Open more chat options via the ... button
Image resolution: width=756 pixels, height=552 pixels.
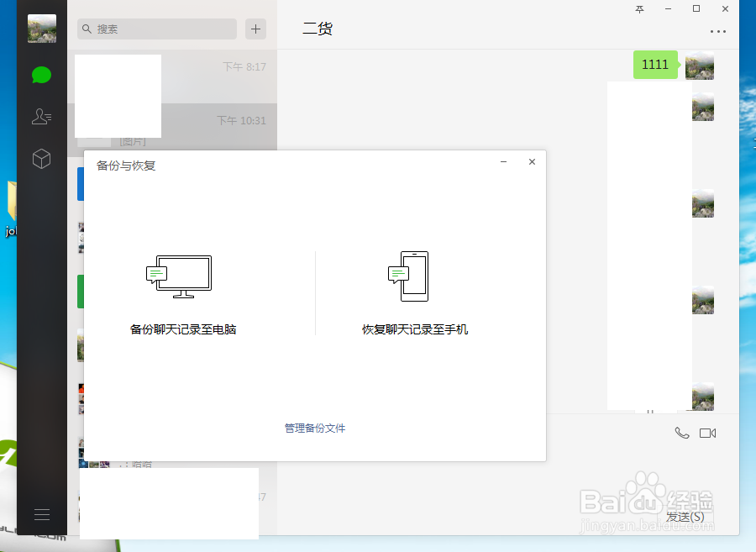click(x=718, y=32)
